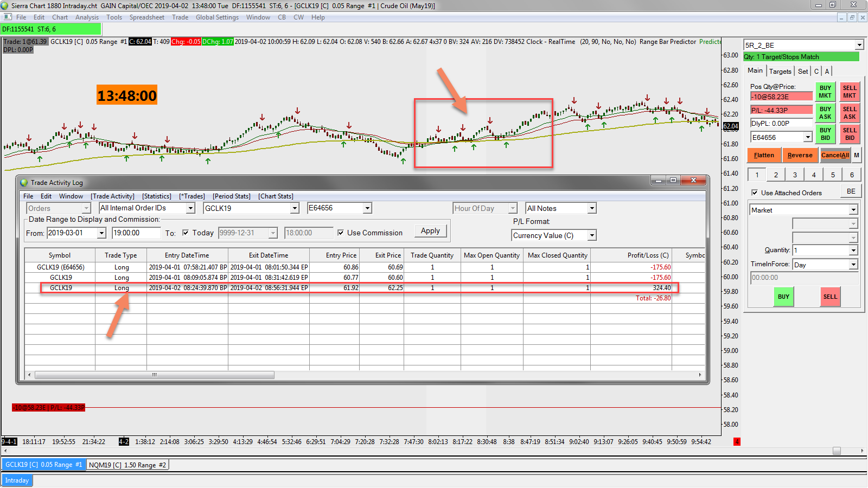Screen dimensions: 868x488
Task: Click the Total: -26.80 summary cell
Action: point(631,298)
